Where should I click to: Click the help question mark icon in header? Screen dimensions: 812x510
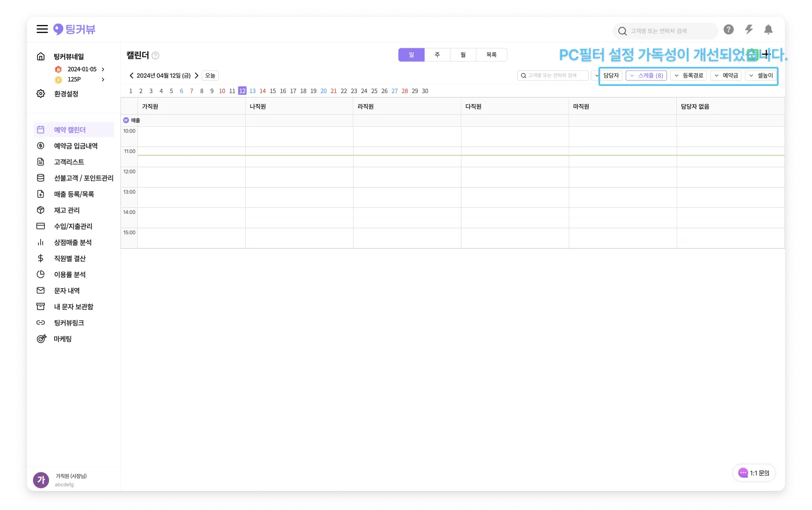pos(728,30)
